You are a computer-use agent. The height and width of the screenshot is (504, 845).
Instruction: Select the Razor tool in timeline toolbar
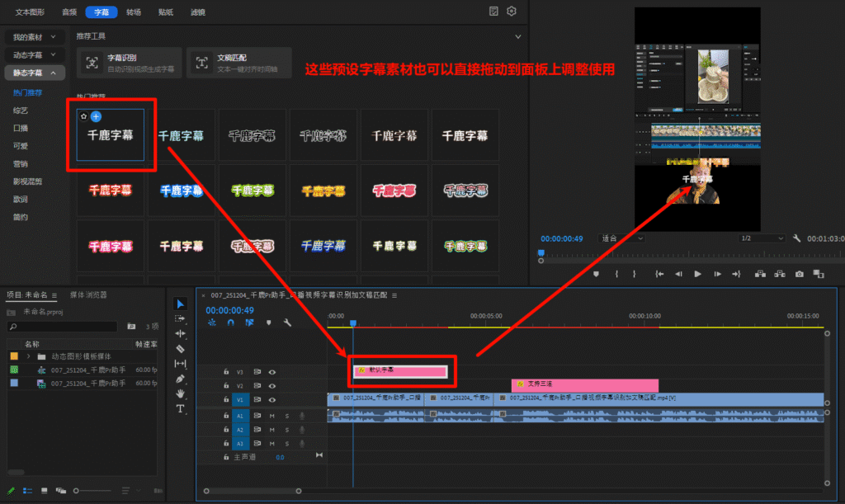[181, 349]
